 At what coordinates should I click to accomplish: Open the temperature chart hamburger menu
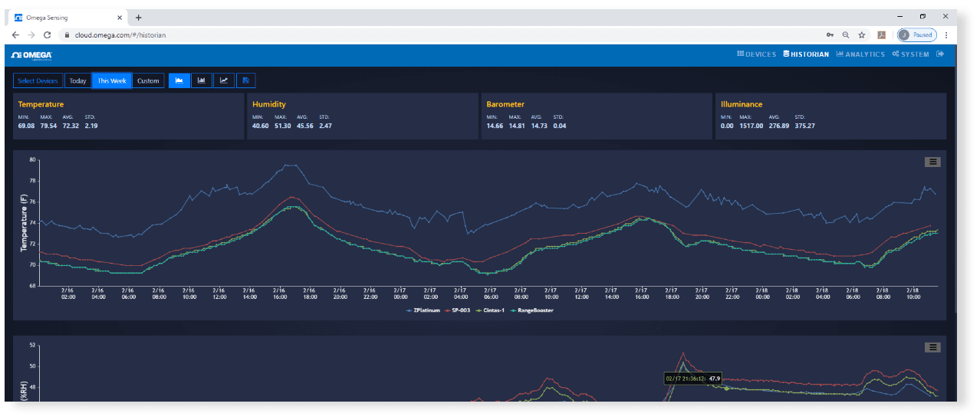[932, 162]
